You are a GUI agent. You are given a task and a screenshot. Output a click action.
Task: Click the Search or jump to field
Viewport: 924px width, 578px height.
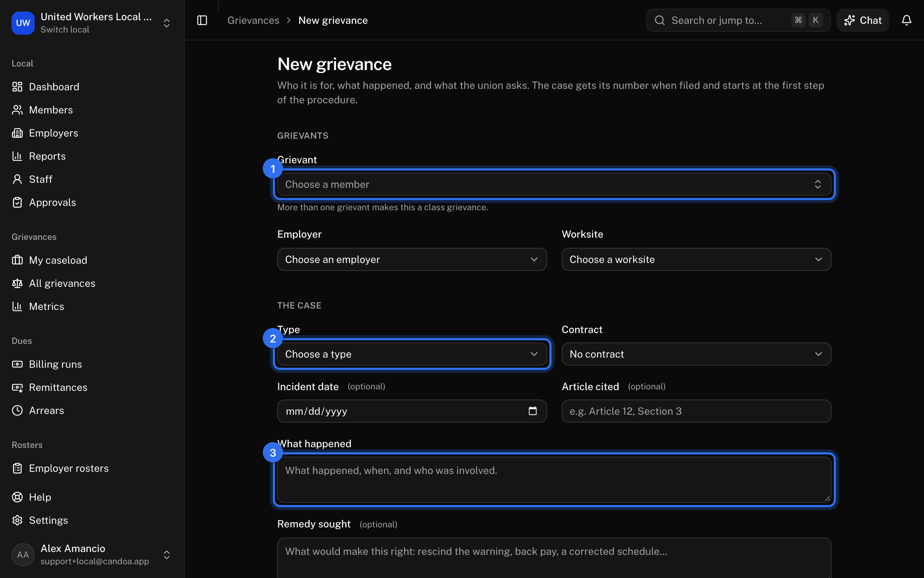point(738,20)
